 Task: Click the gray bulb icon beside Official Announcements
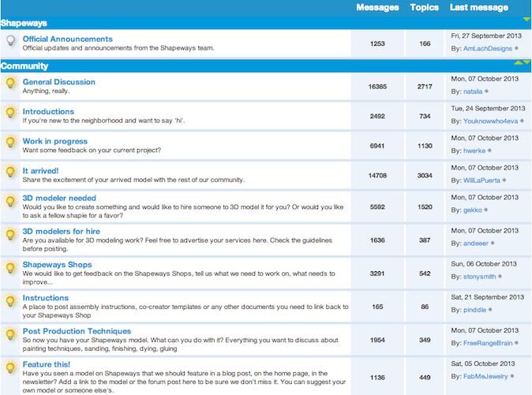[10, 41]
